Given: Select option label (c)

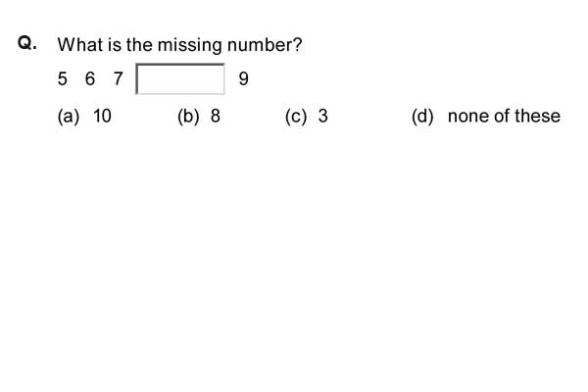Looking at the screenshot, I should pyautogui.click(x=296, y=117).
